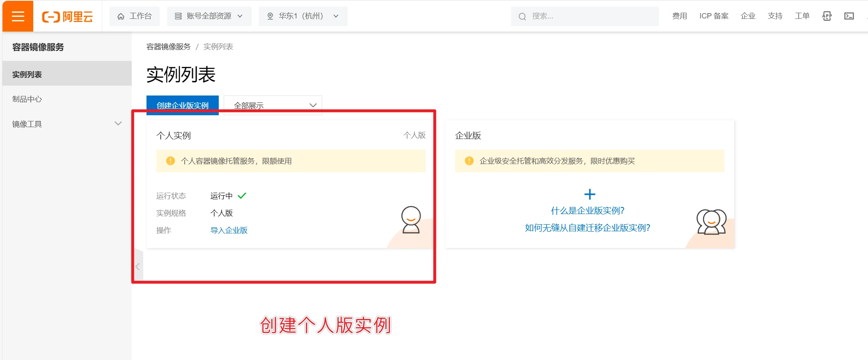Launch Cloud Shell terminal icon
Image resolution: width=868 pixels, height=360 pixels.
coord(849,16)
